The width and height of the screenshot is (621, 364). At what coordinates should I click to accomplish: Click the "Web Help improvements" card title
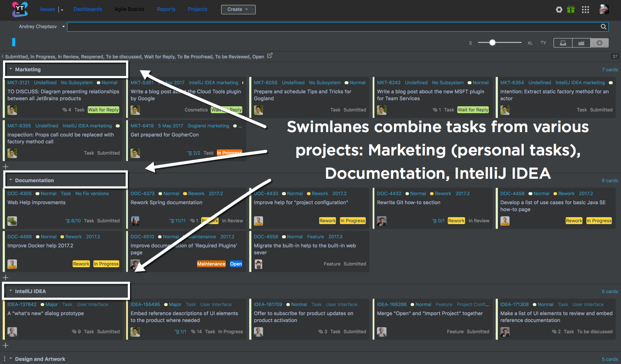(x=37, y=203)
